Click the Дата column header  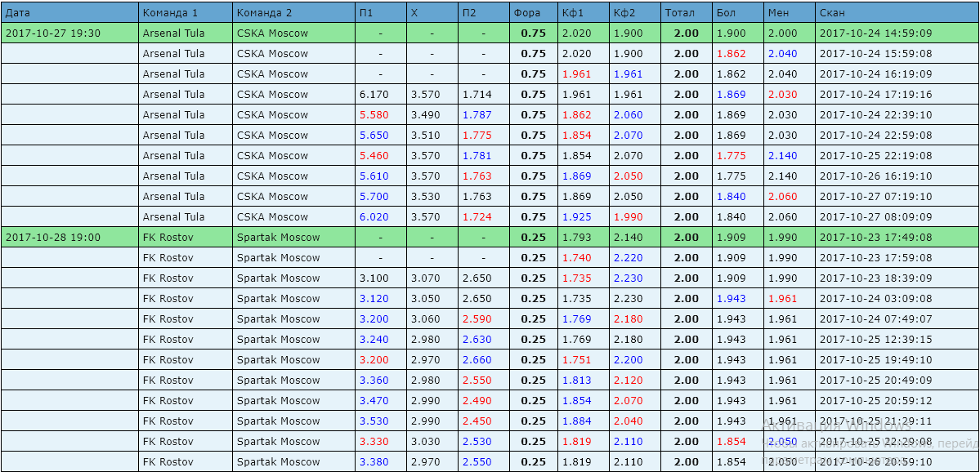[18, 13]
